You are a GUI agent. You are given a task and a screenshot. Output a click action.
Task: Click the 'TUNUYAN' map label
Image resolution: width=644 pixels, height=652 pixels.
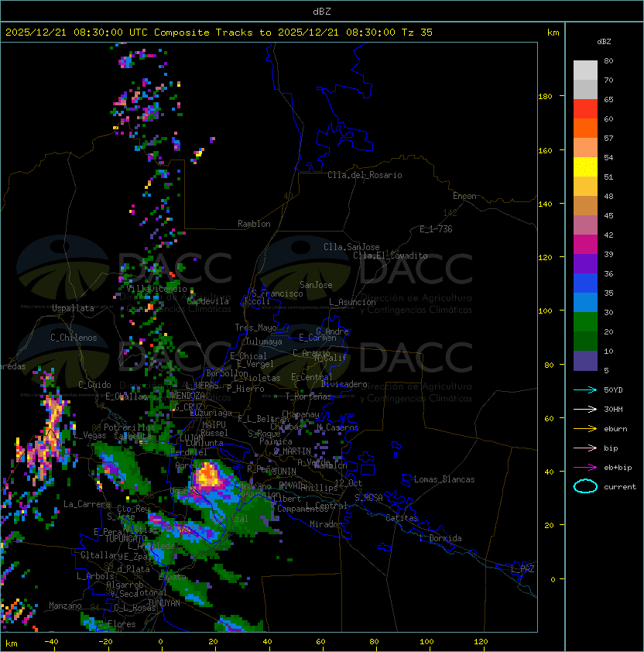click(164, 603)
